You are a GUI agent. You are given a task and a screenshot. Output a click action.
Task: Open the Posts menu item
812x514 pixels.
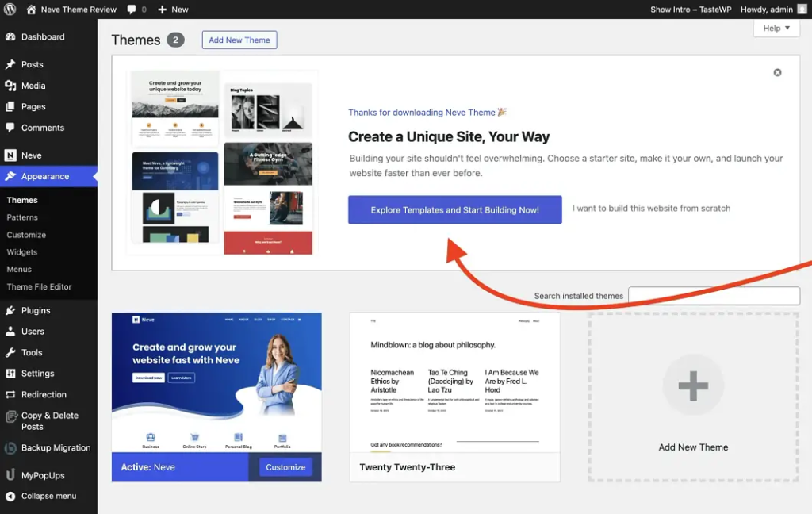click(32, 64)
